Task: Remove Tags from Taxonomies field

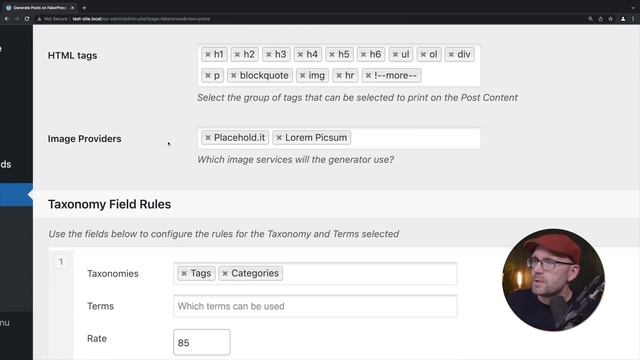Action: (184, 273)
